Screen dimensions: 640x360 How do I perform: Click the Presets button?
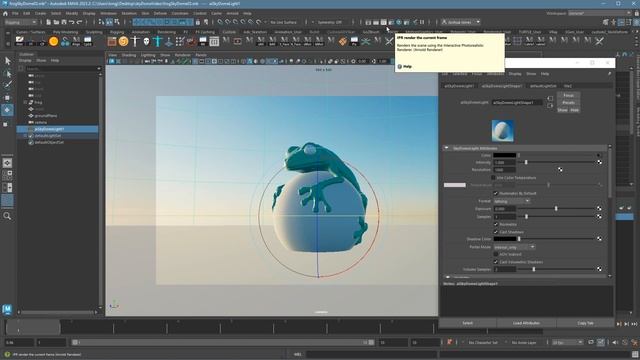point(569,102)
